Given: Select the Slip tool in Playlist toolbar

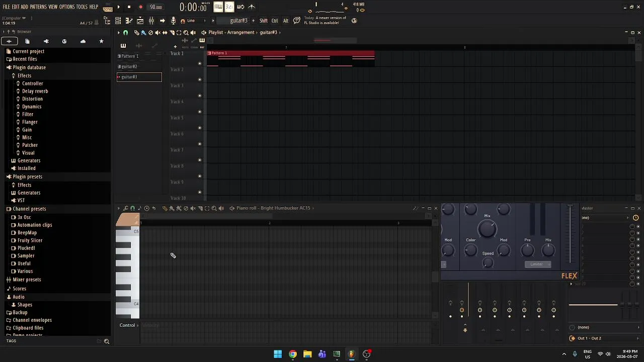Looking at the screenshot, I should (165, 33).
